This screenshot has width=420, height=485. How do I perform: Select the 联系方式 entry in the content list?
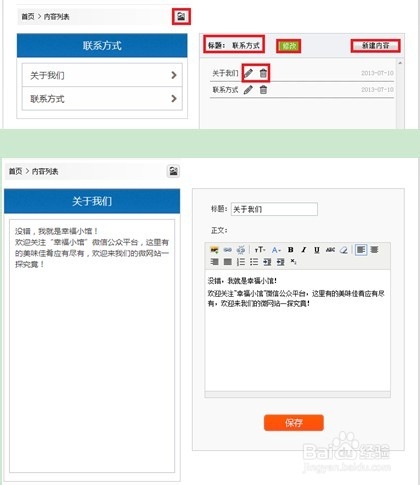coord(225,90)
